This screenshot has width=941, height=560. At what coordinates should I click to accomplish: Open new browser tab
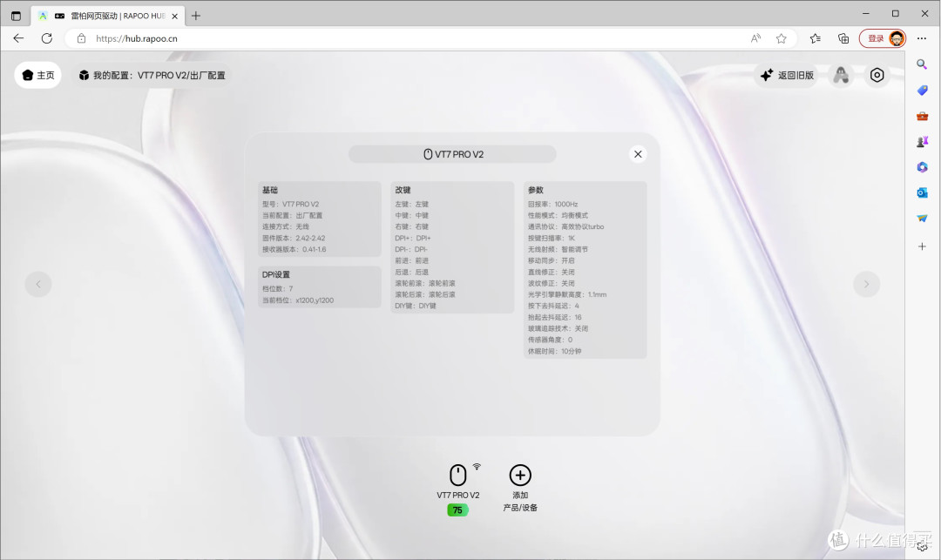pyautogui.click(x=196, y=17)
